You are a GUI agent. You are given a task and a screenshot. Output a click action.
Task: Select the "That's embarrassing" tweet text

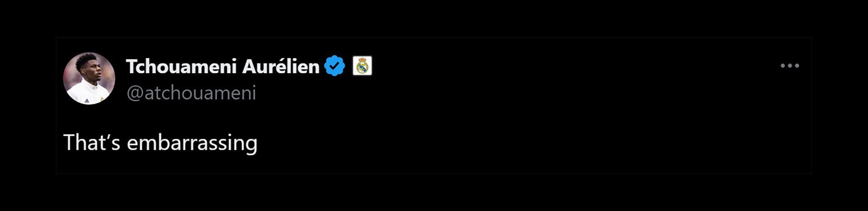click(160, 142)
